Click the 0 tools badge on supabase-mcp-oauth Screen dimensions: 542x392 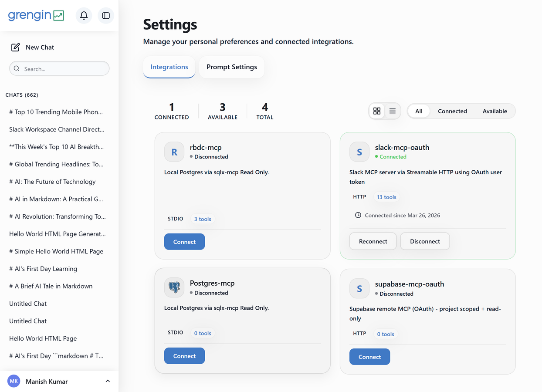point(386,334)
